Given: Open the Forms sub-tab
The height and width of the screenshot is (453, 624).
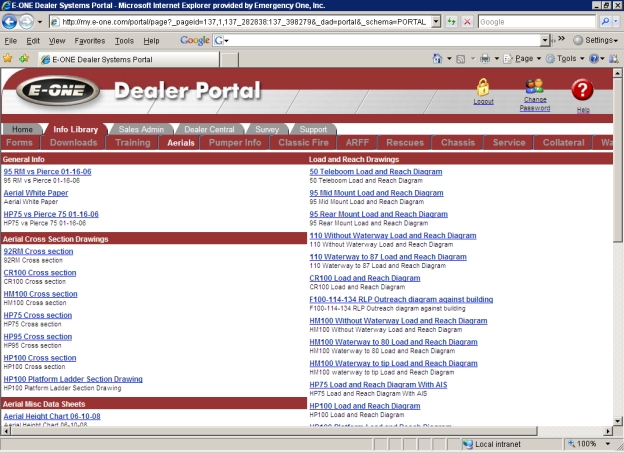Looking at the screenshot, I should 20,143.
